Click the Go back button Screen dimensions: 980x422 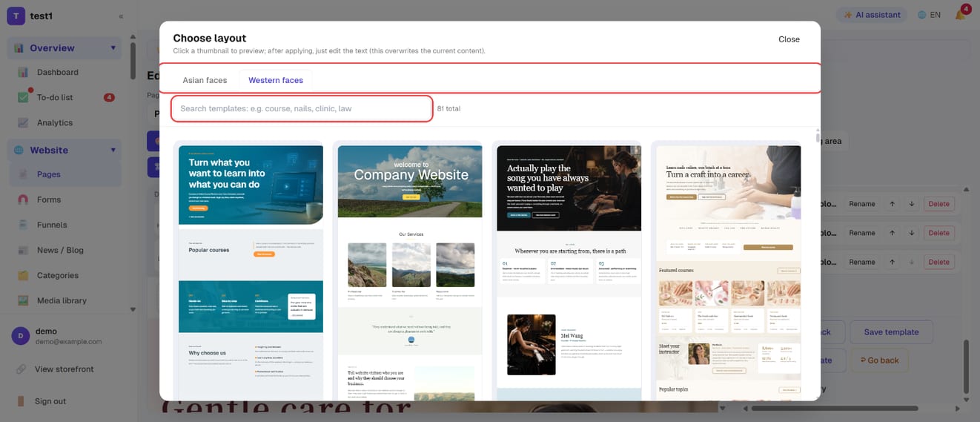tap(880, 360)
